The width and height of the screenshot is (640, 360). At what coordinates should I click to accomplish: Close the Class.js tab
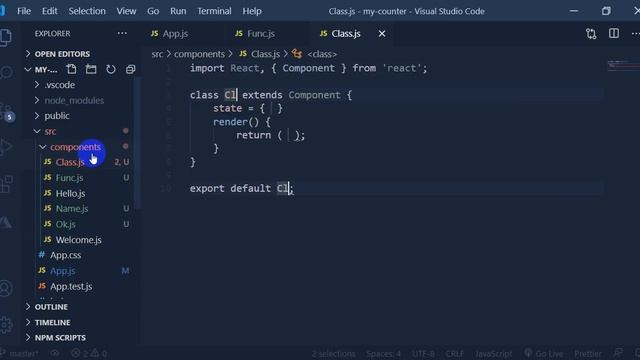point(382,33)
